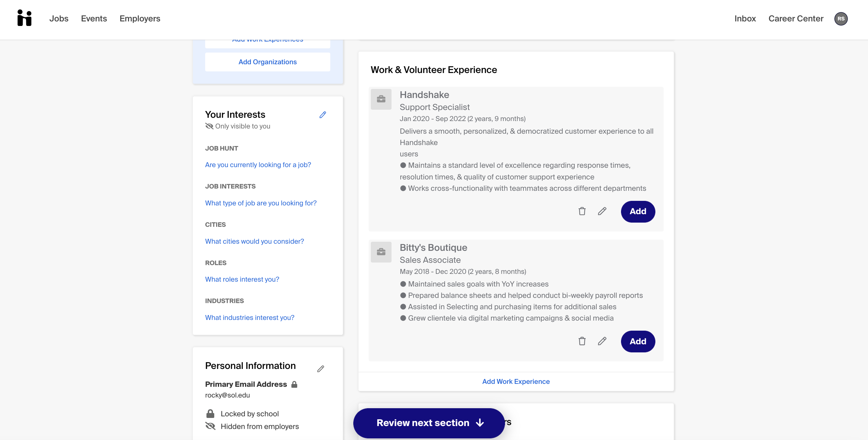The width and height of the screenshot is (868, 440).
Task: Open What type of job are you looking for
Action: click(261, 203)
